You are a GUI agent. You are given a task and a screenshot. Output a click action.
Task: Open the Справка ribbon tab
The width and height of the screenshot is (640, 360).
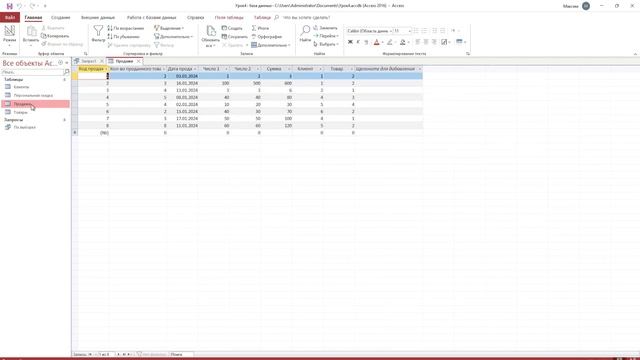[196, 18]
